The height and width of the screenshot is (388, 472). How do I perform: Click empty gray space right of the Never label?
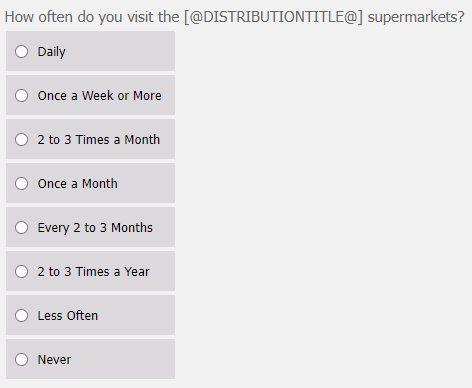(123, 359)
